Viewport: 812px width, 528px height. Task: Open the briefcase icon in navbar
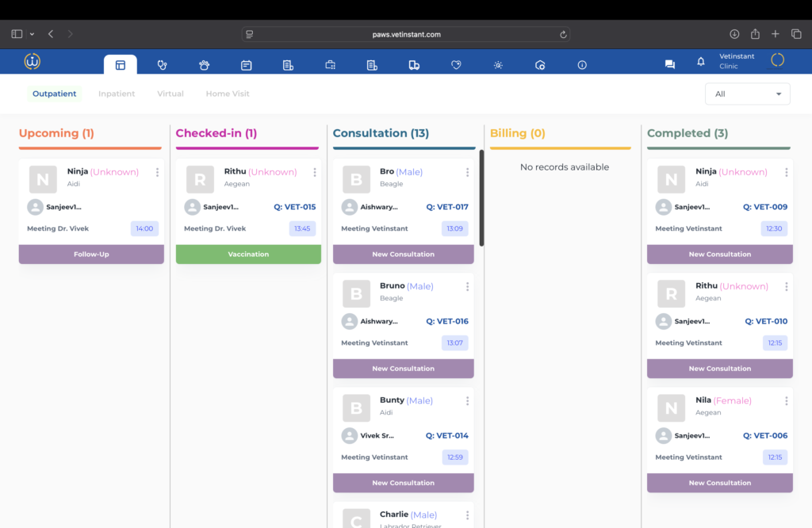pos(330,65)
